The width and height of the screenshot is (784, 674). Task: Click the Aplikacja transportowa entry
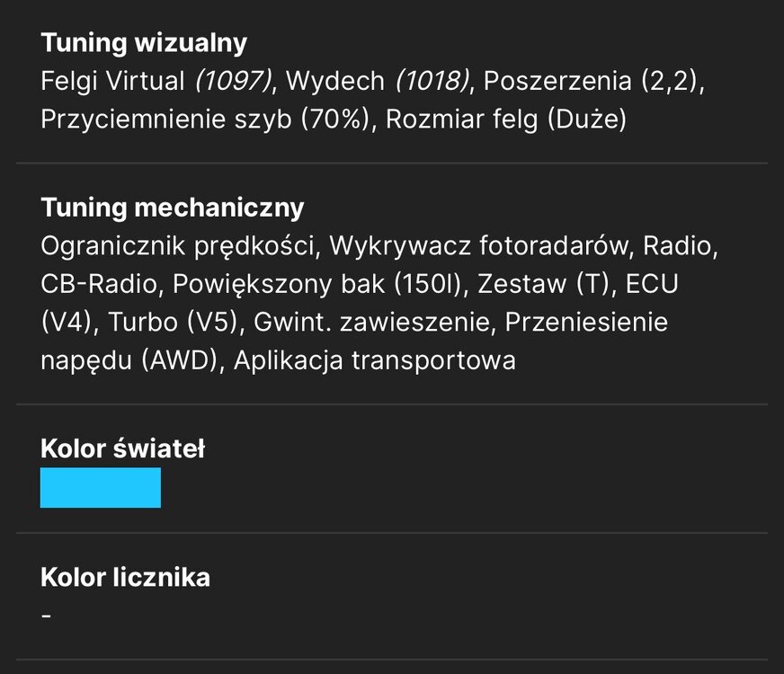[375, 360]
